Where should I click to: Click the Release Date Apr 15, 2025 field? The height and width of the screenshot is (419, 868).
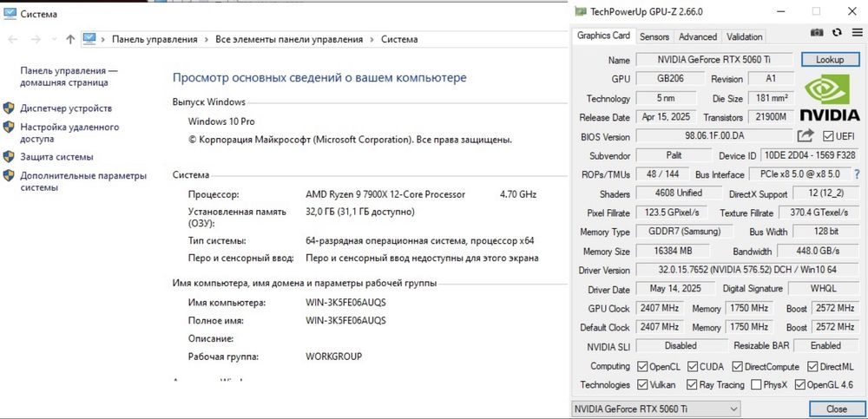[x=666, y=117]
